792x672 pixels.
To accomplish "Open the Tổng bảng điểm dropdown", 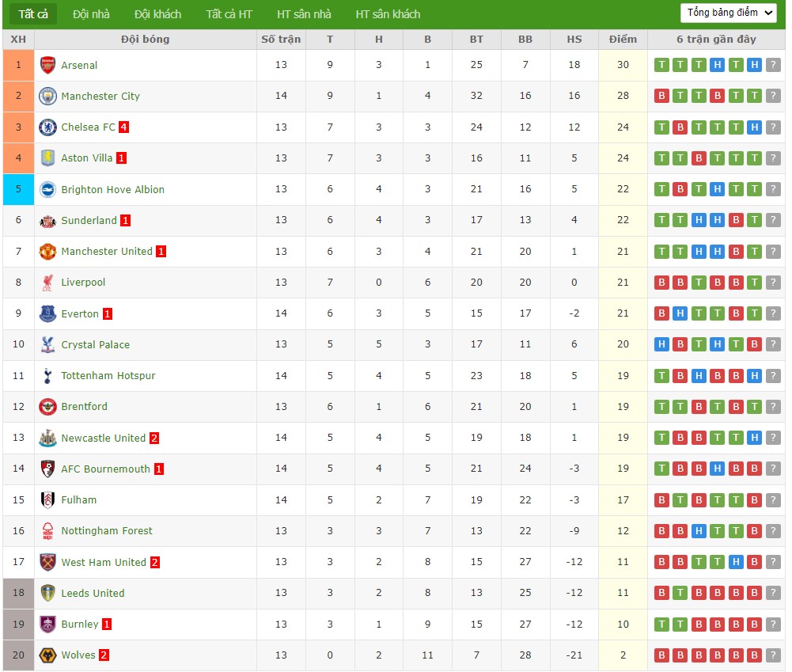I will point(728,13).
